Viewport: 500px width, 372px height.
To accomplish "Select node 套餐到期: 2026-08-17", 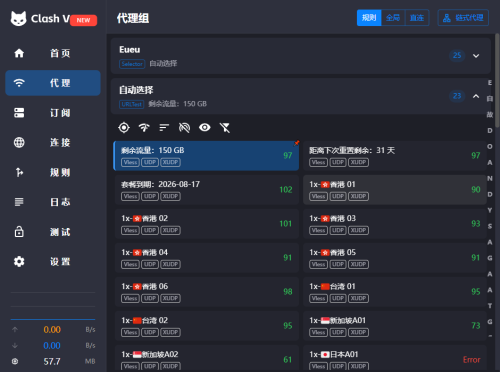I will point(207,190).
